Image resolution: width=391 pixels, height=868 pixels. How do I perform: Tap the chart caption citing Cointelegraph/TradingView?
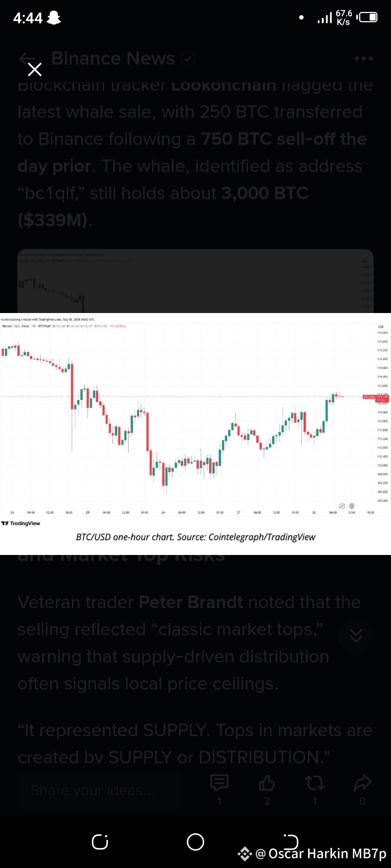tap(195, 537)
